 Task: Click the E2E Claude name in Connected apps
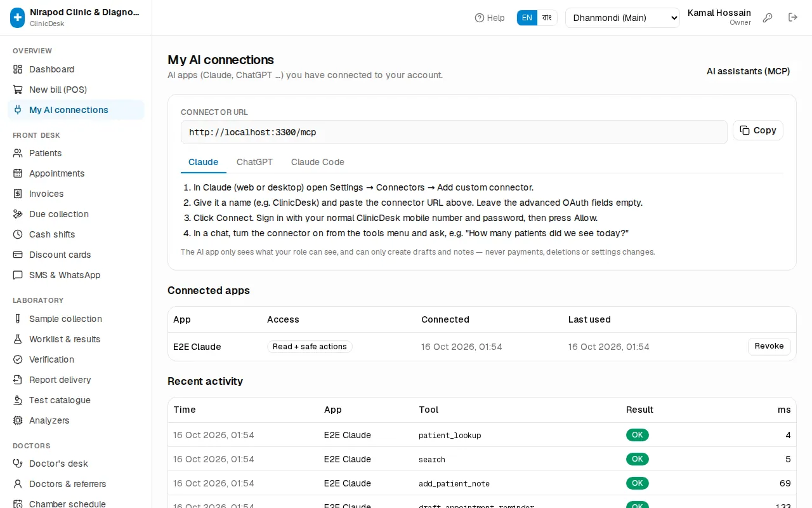point(197,347)
